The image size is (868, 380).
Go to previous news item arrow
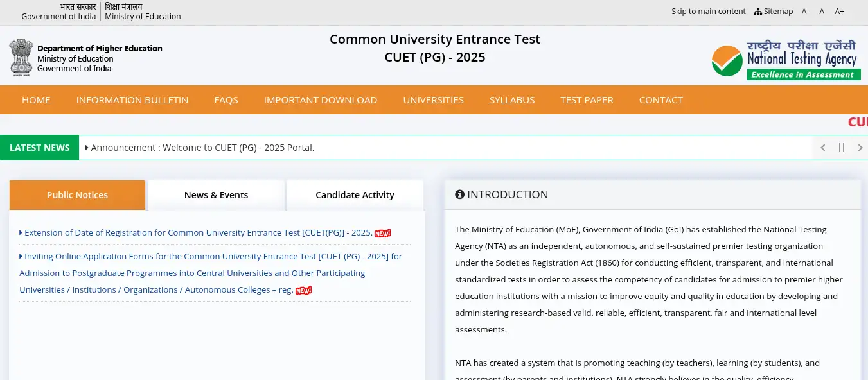coord(822,148)
